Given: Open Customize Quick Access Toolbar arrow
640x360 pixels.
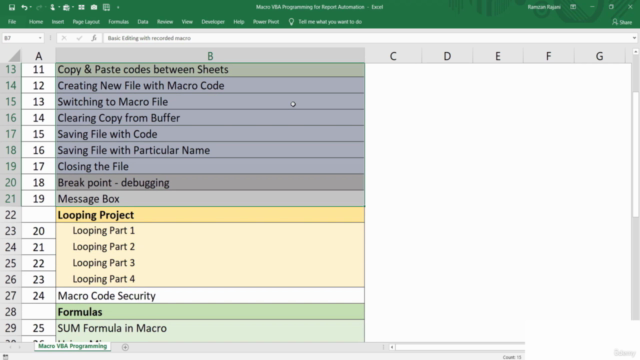Looking at the screenshot, I should point(118,7).
